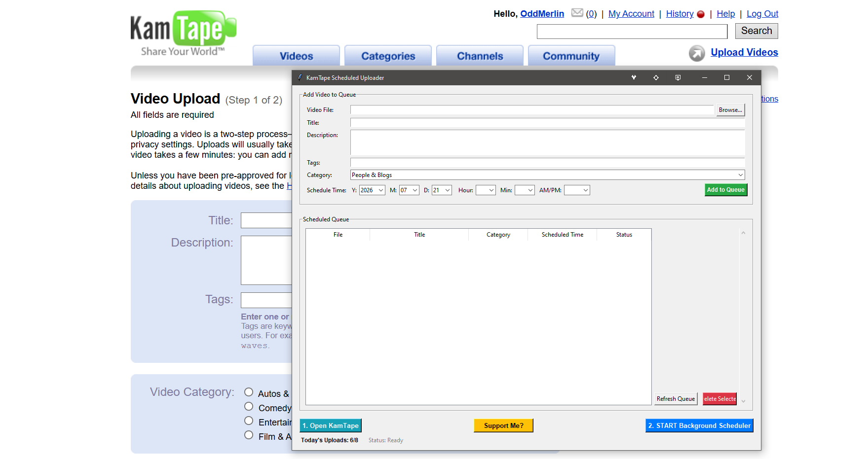Viewport: 868px width, 459px height.
Task: Click the Scheduled Time column header
Action: (563, 235)
